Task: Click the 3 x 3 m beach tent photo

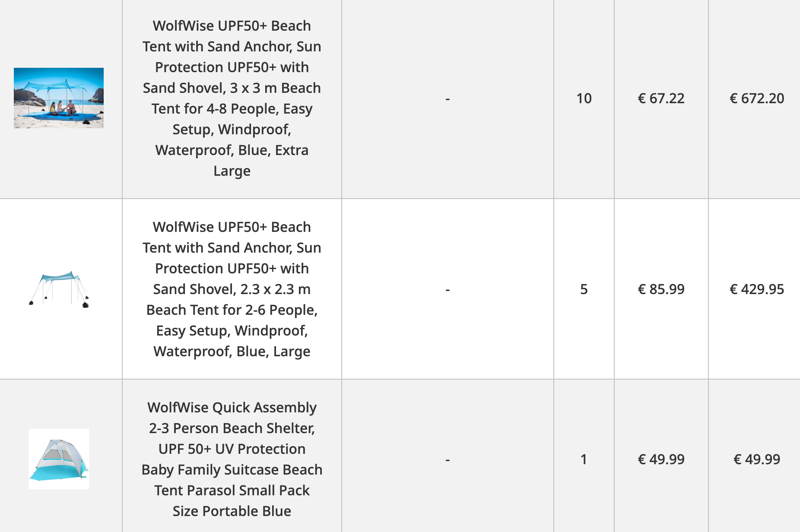Action: (59, 98)
